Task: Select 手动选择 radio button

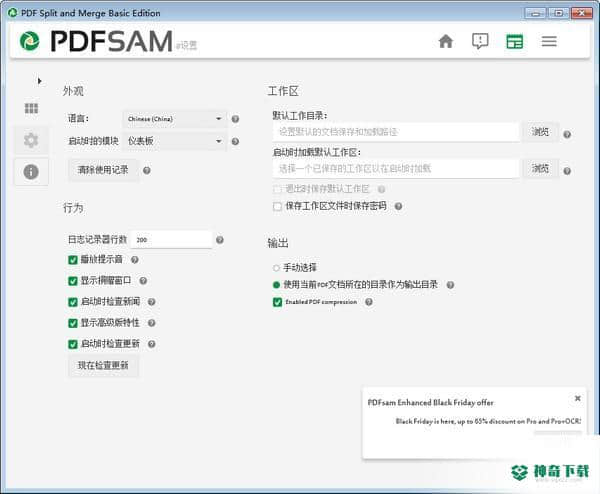Action: coord(276,268)
